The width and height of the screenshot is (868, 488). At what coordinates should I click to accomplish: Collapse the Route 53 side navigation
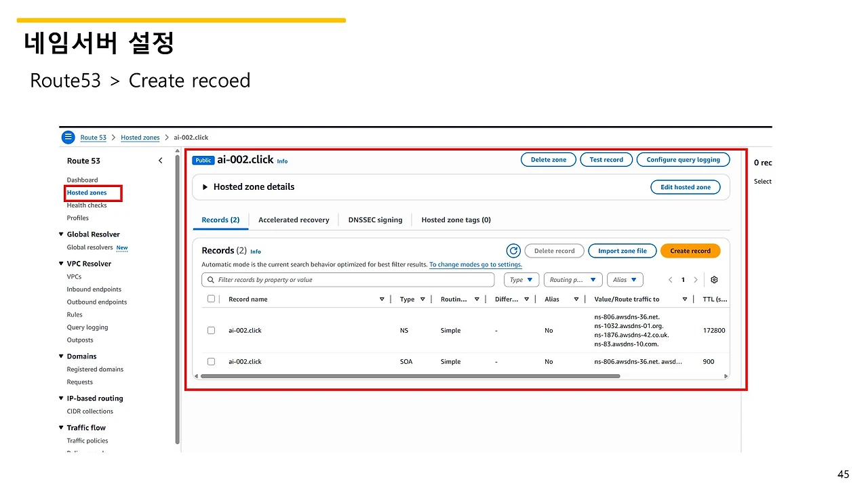pos(161,161)
